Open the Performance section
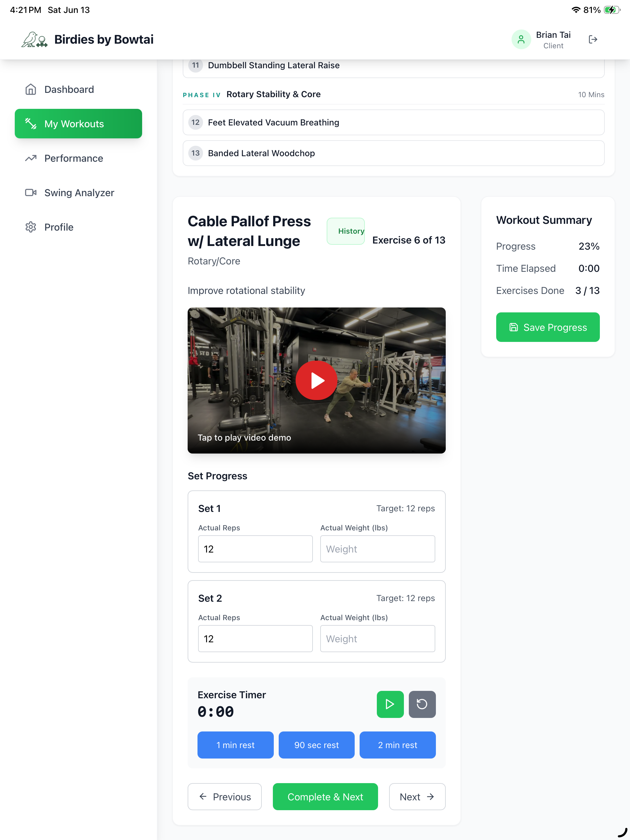 tap(78, 158)
